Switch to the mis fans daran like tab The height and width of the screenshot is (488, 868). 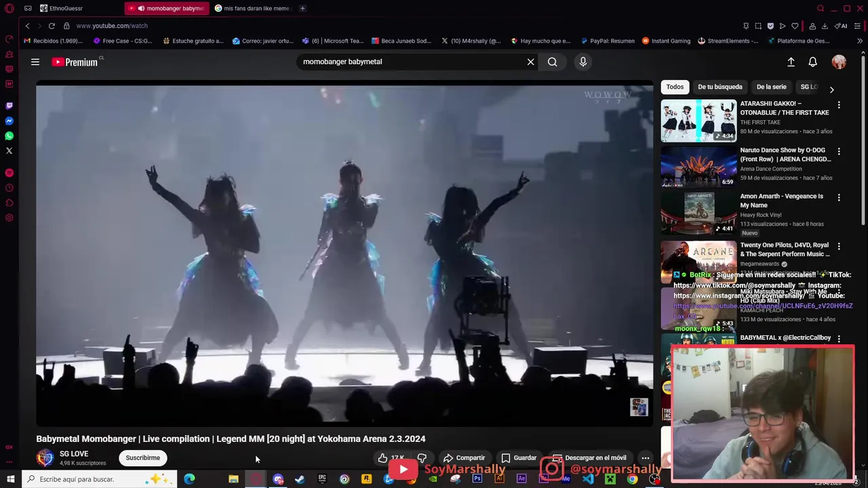click(x=252, y=8)
